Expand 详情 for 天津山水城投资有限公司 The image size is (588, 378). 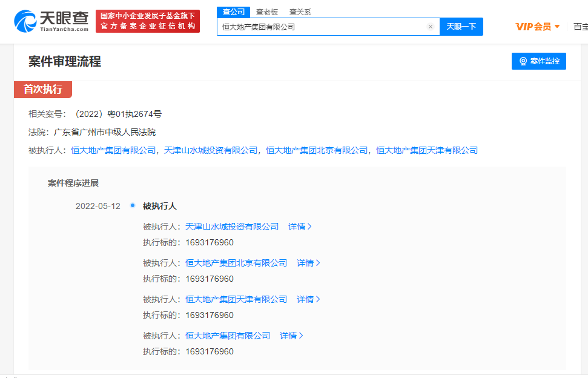[300, 227]
